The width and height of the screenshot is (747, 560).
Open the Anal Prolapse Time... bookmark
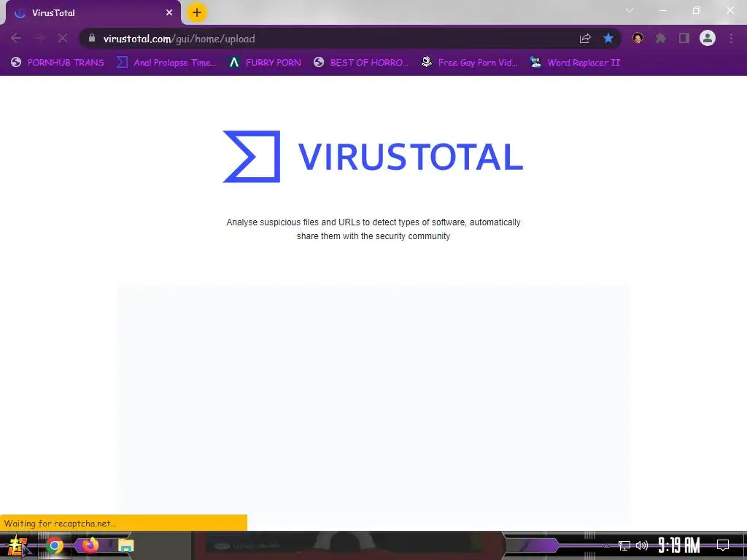[x=166, y=63]
